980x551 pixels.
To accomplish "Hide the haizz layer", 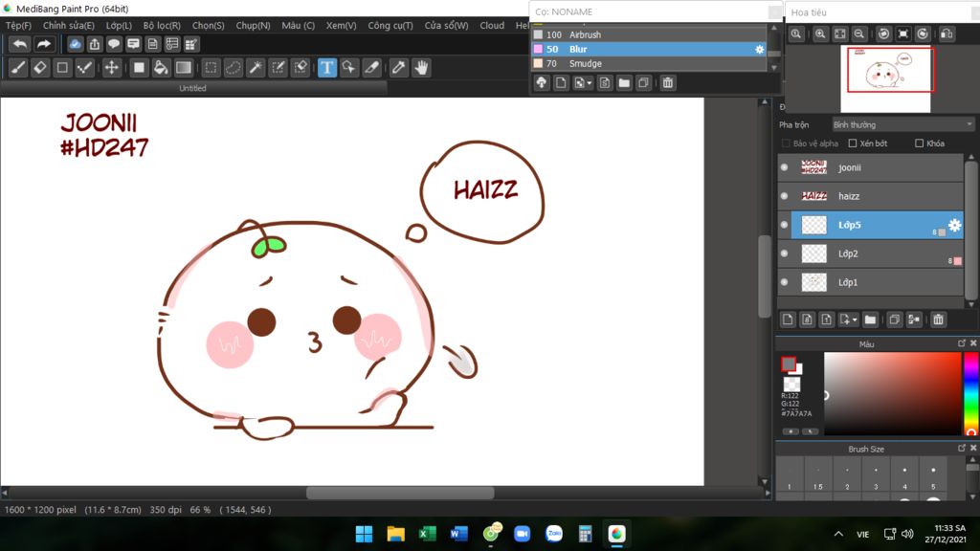I will coord(785,196).
